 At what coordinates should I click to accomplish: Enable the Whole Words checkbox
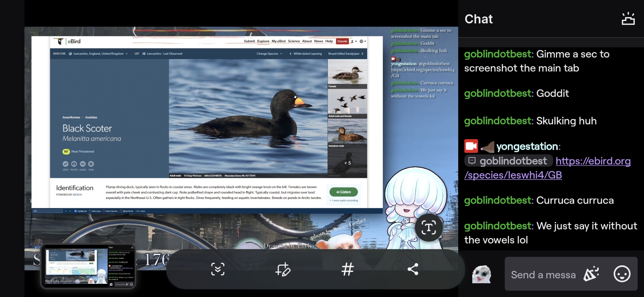pyautogui.click(x=121, y=211)
